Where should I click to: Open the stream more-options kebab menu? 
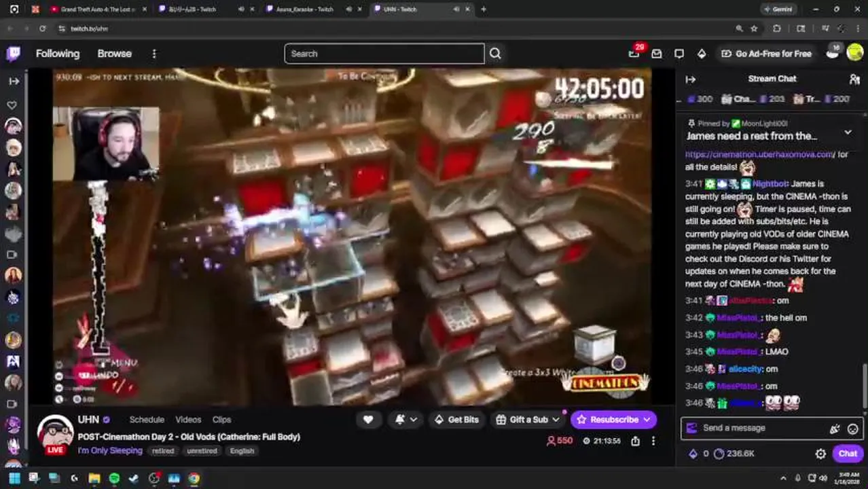[x=653, y=441]
